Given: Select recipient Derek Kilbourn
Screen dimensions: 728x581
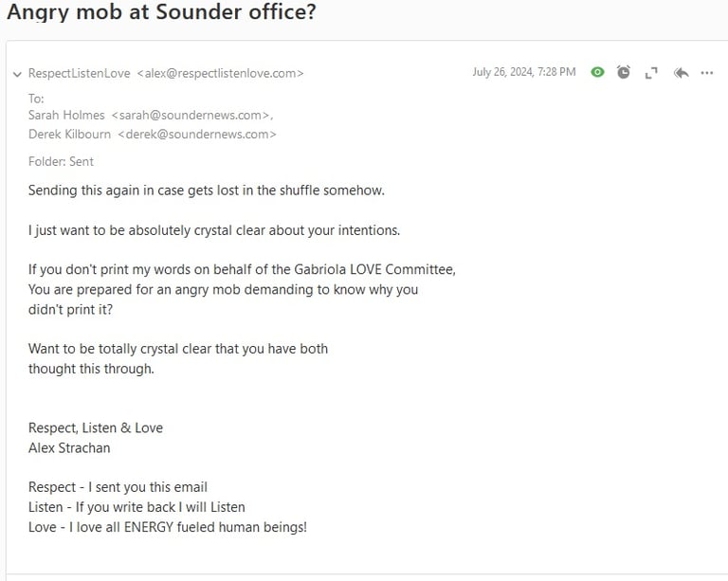Looking at the screenshot, I should [69, 134].
